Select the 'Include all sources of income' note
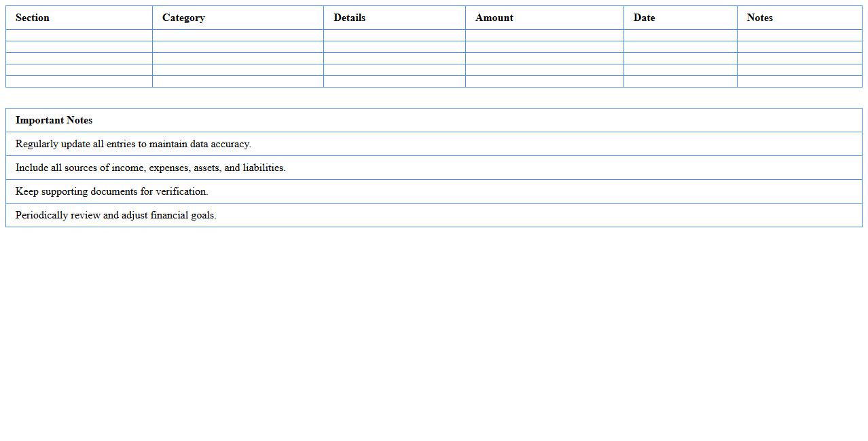Image resolution: width=868 pixels, height=441 pixels. 150,168
